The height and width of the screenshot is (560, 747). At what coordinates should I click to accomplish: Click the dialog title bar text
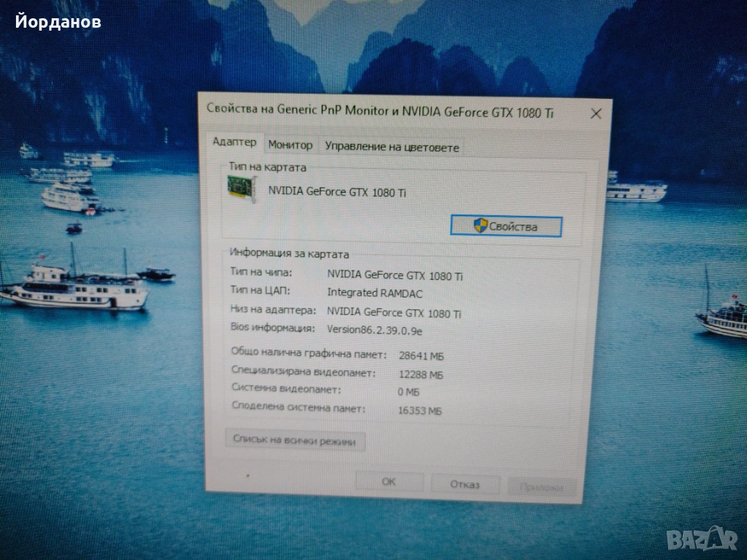click(x=375, y=111)
